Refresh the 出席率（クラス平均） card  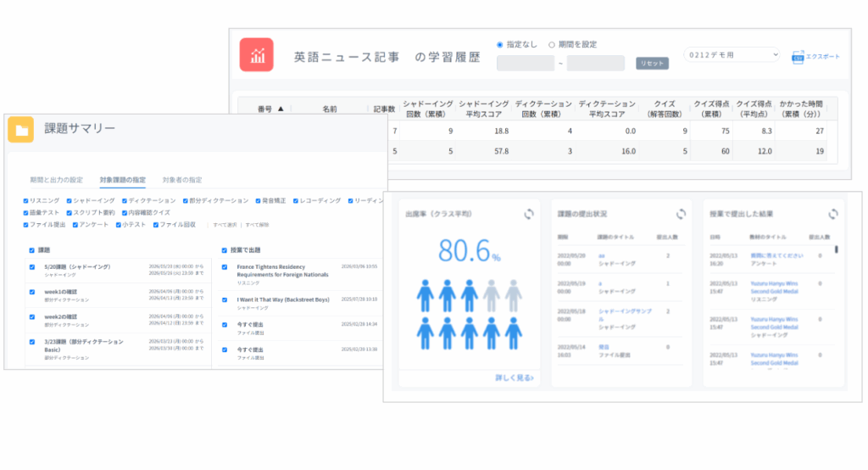pos(529,214)
